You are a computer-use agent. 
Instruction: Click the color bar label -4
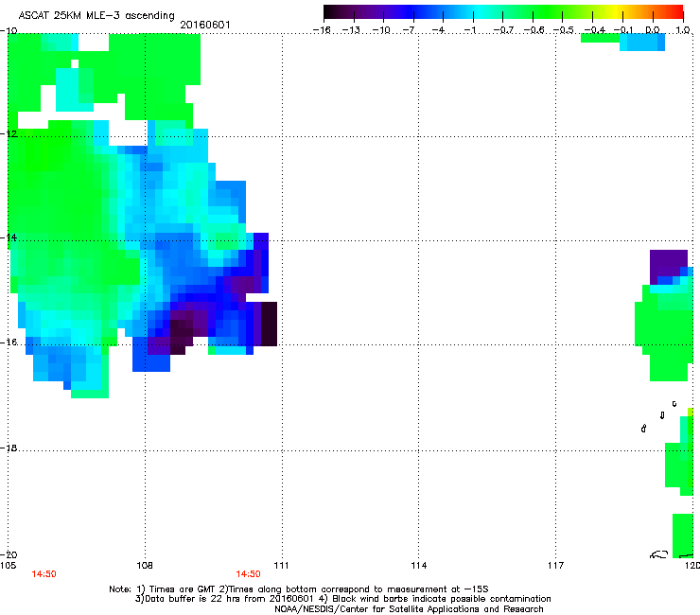tap(438, 30)
